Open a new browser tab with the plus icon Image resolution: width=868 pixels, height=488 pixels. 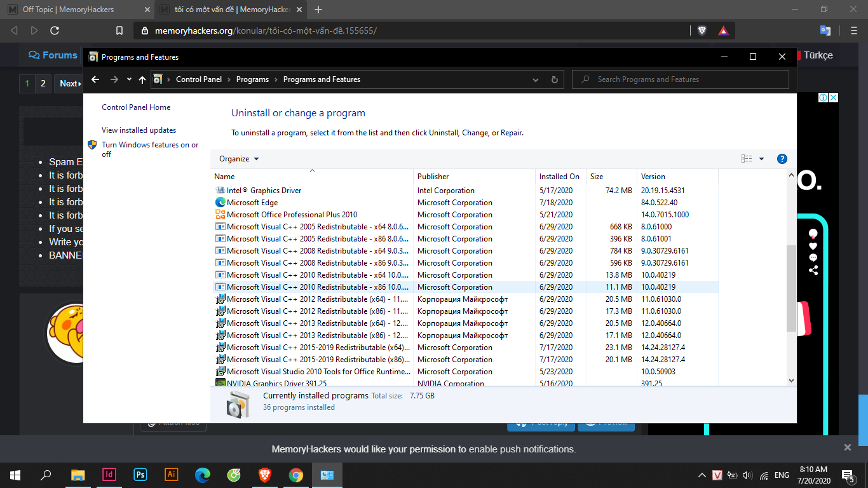coord(318,10)
